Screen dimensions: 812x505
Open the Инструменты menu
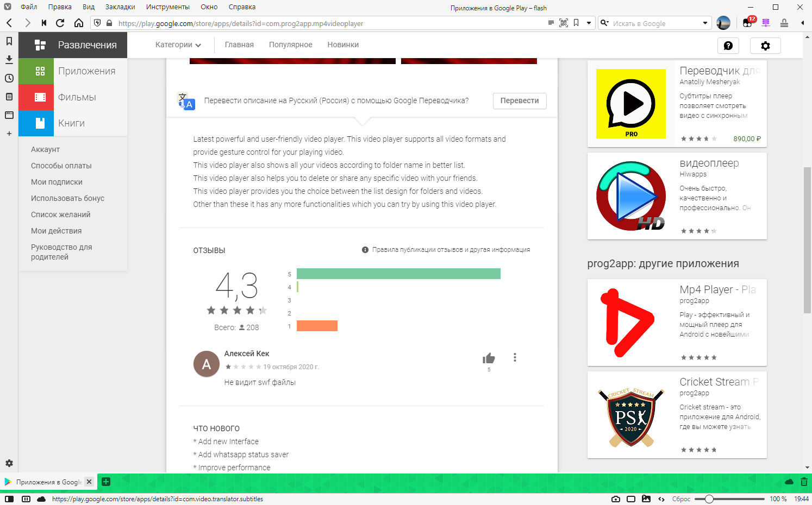point(168,7)
